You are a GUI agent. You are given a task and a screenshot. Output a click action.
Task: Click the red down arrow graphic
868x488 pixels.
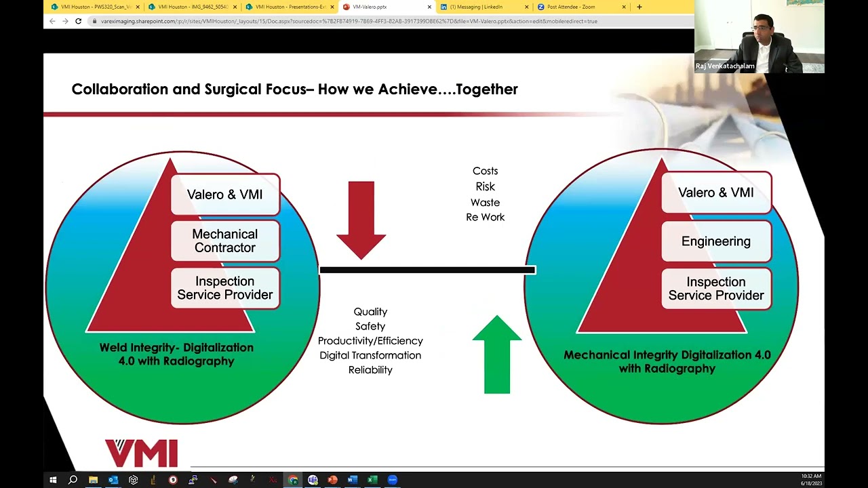(x=361, y=220)
